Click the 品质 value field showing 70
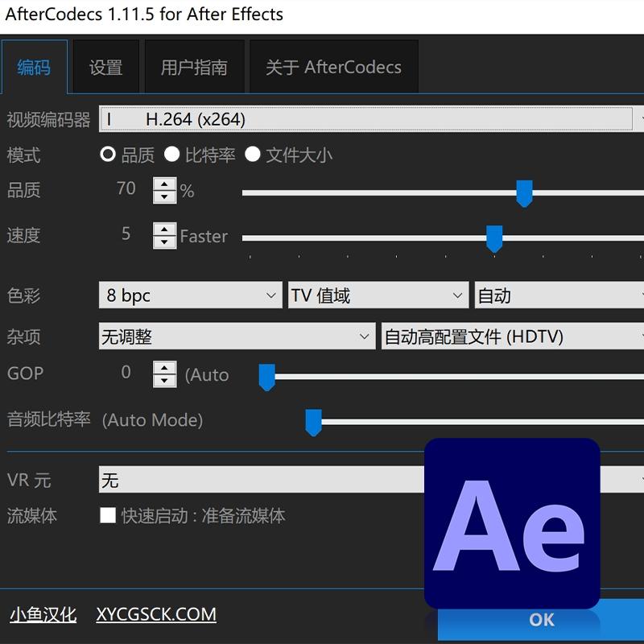This screenshot has height=644, width=644. tap(126, 189)
